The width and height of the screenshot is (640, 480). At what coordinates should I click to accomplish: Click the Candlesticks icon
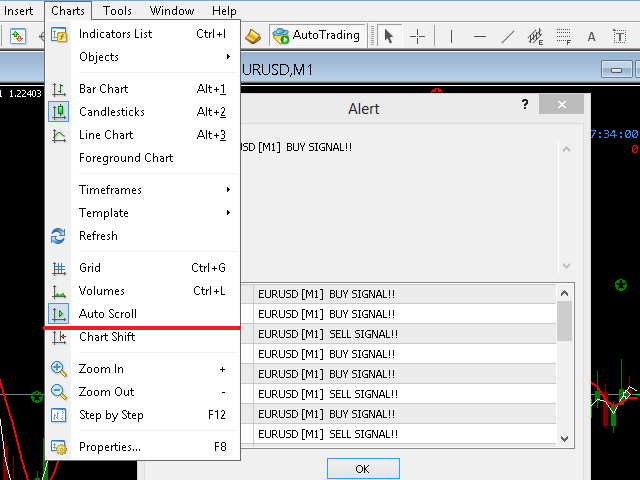[59, 112]
